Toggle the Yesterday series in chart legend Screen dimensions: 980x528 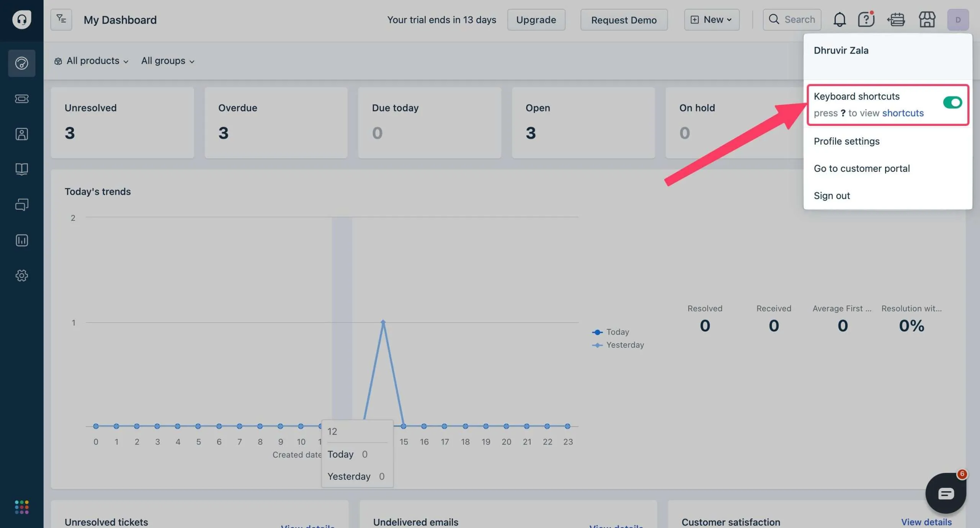tap(618, 345)
